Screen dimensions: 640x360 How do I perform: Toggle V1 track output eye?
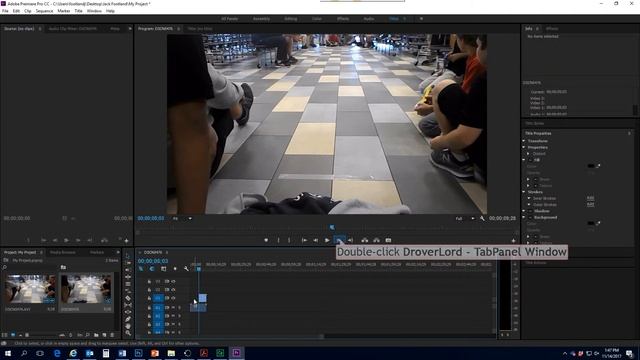pyautogui.click(x=173, y=298)
